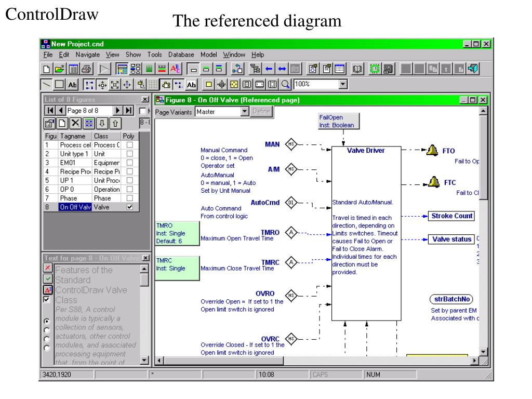Open figure properties icon in figures panel
Screen dimensions: 532x399
[49, 123]
